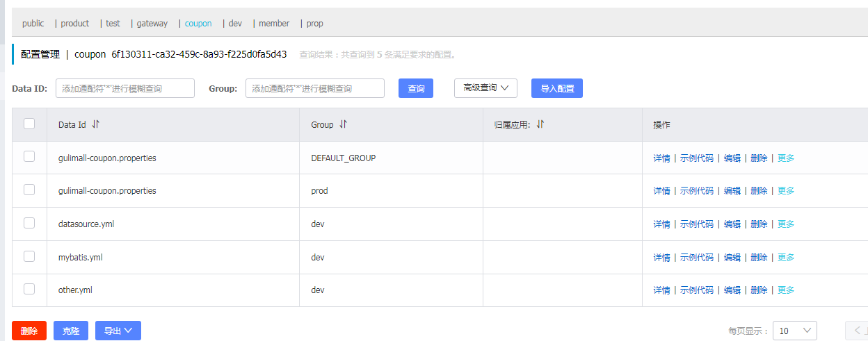868x341 pixels.
Task: Sort by Group column arrows
Action: [x=343, y=124]
